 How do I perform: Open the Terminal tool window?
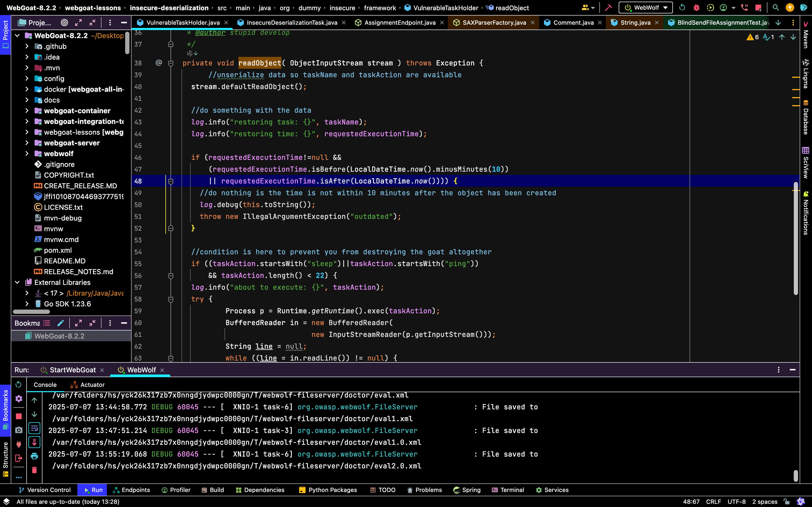point(508,490)
